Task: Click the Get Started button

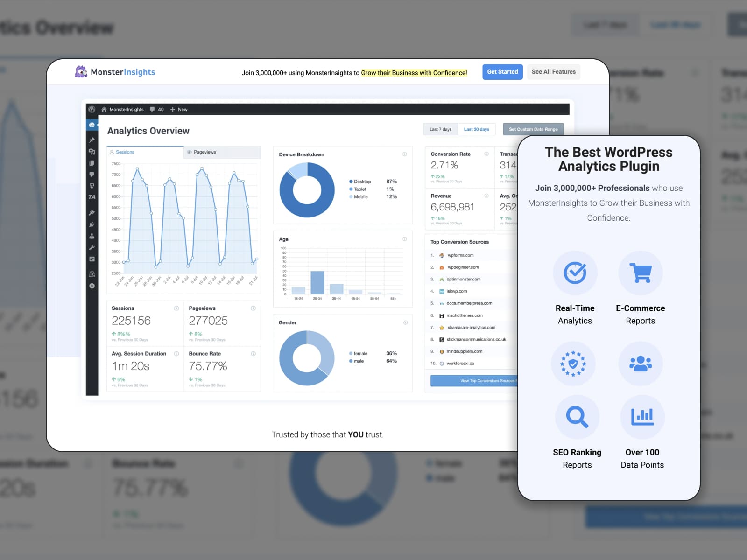Action: coord(502,72)
